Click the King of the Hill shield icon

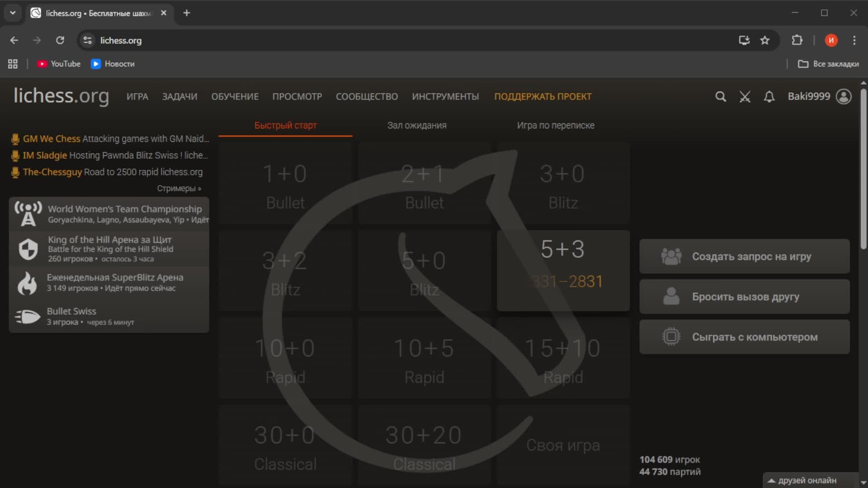coord(28,249)
